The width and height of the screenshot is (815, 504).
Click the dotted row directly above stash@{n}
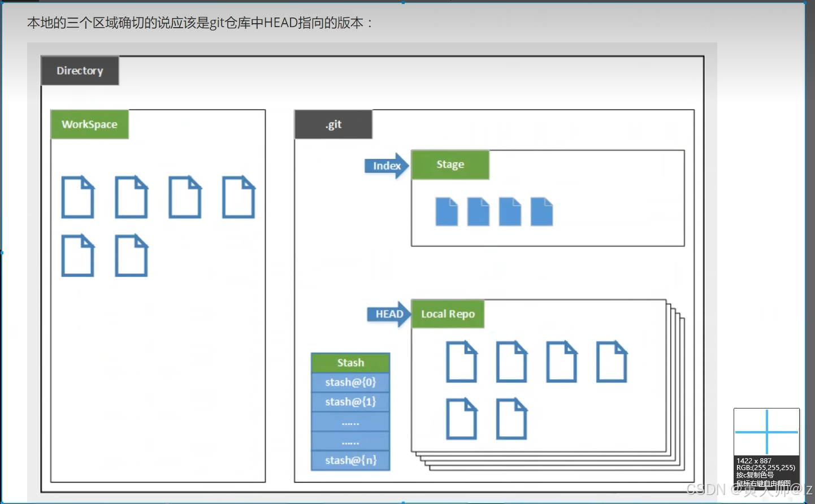[x=350, y=441]
